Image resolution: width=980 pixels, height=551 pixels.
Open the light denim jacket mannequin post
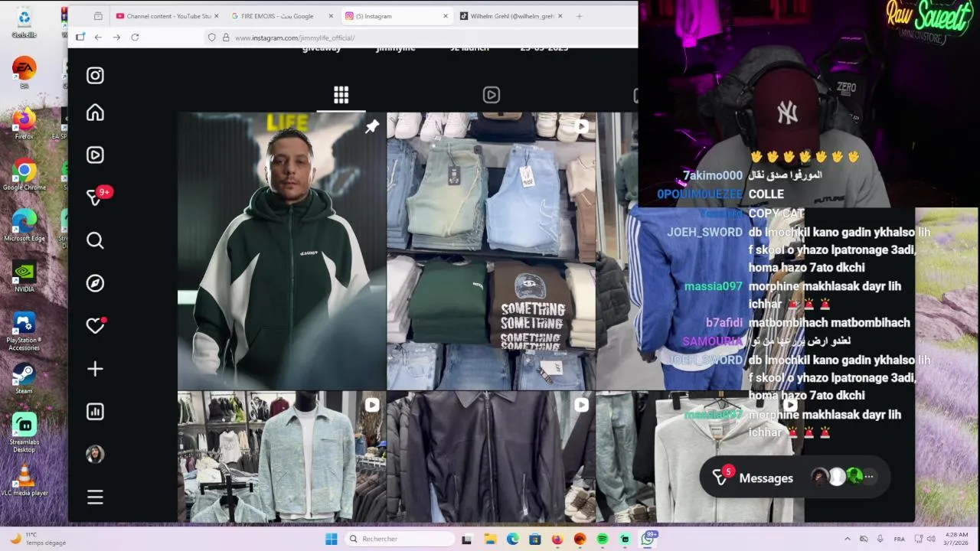tap(282, 457)
